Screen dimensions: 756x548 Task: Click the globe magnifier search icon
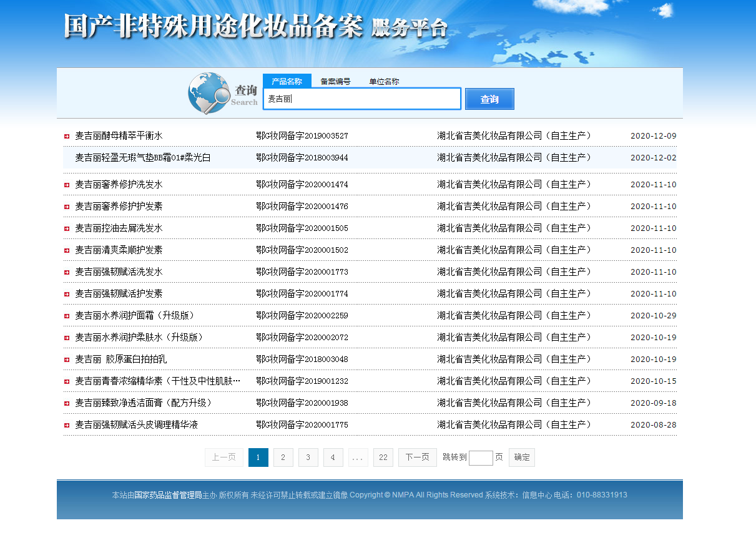210,93
